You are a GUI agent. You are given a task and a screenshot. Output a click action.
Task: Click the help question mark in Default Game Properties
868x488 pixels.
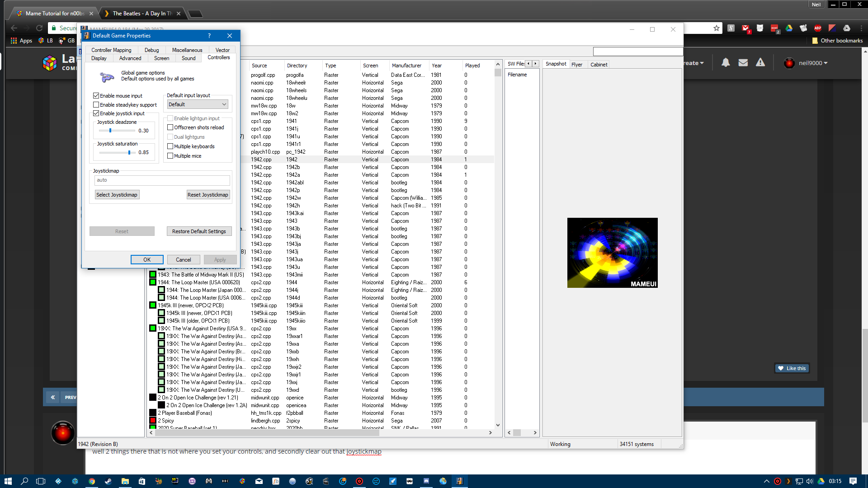[209, 36]
